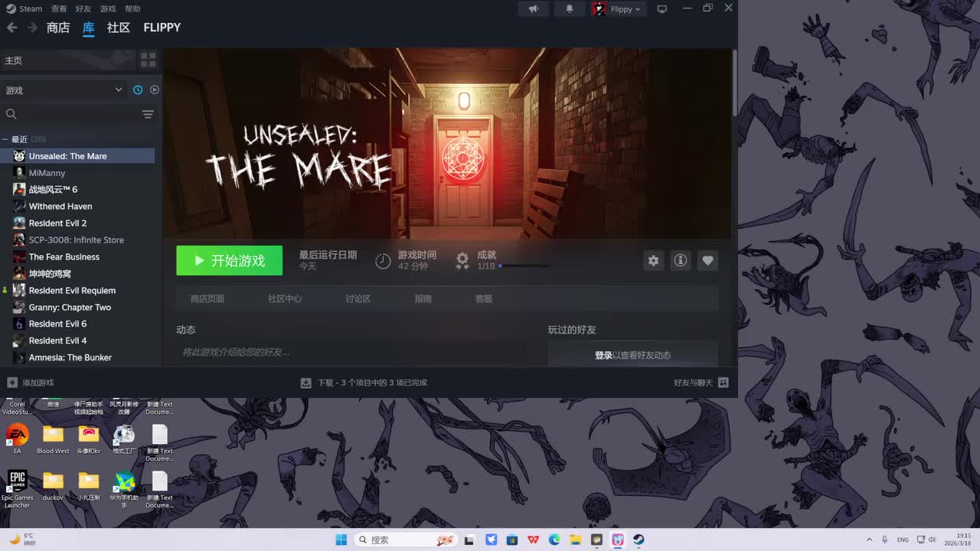Switch to the 社区 tab
The height and width of the screenshot is (551, 980).
tap(119, 28)
